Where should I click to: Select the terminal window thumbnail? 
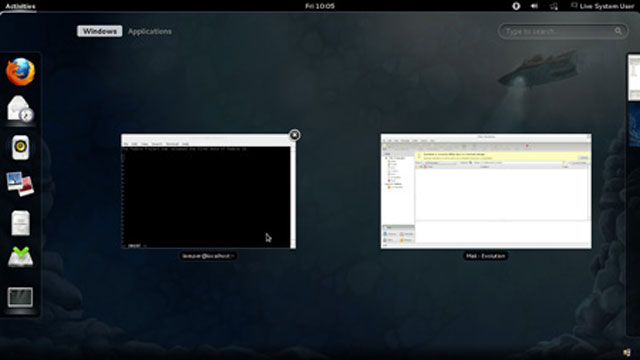click(208, 191)
